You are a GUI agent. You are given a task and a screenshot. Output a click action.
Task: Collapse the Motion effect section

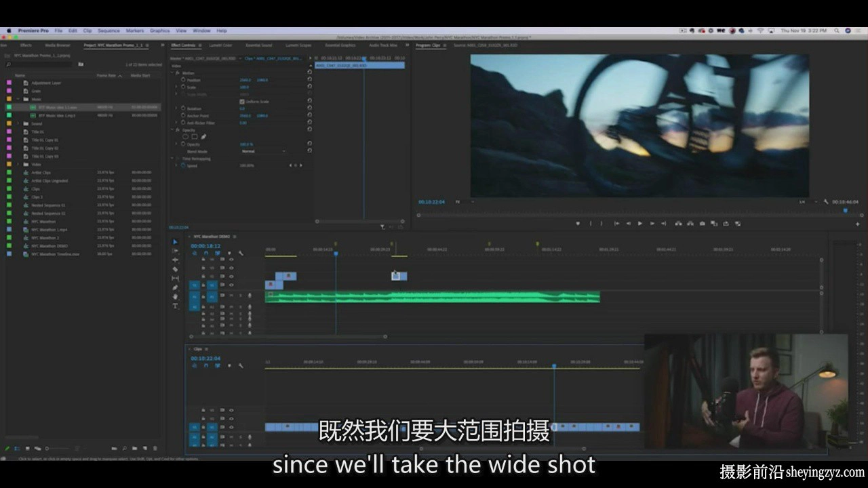[172, 73]
